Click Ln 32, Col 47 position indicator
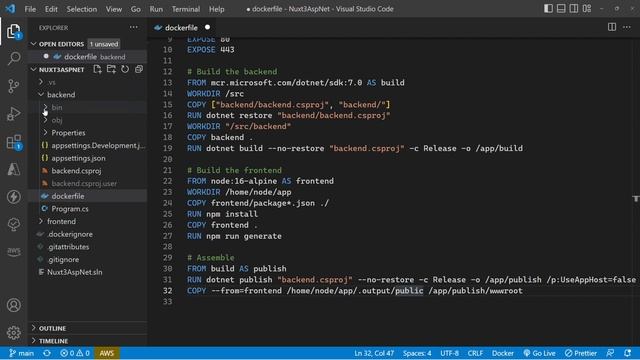 click(x=374, y=353)
